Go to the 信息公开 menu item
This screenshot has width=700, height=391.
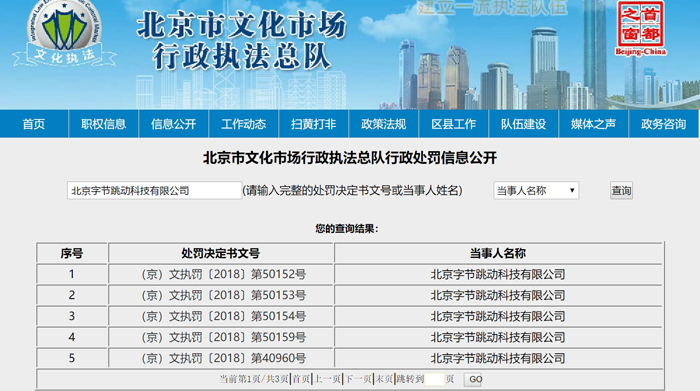pos(174,124)
